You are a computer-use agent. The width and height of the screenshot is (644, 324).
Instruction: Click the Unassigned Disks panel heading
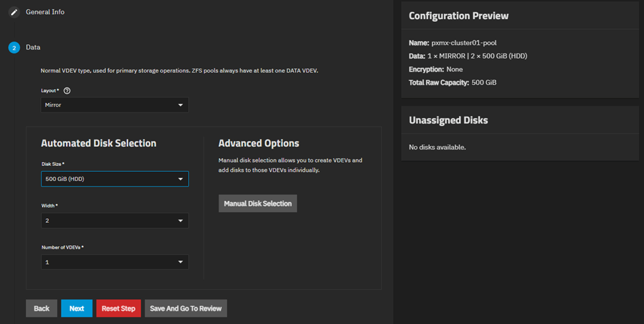(448, 120)
